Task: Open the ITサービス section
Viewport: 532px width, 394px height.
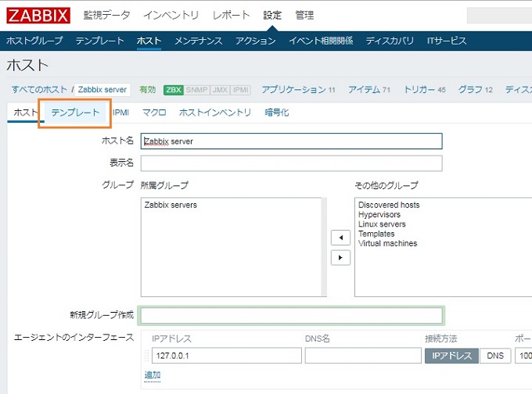Action: [447, 41]
